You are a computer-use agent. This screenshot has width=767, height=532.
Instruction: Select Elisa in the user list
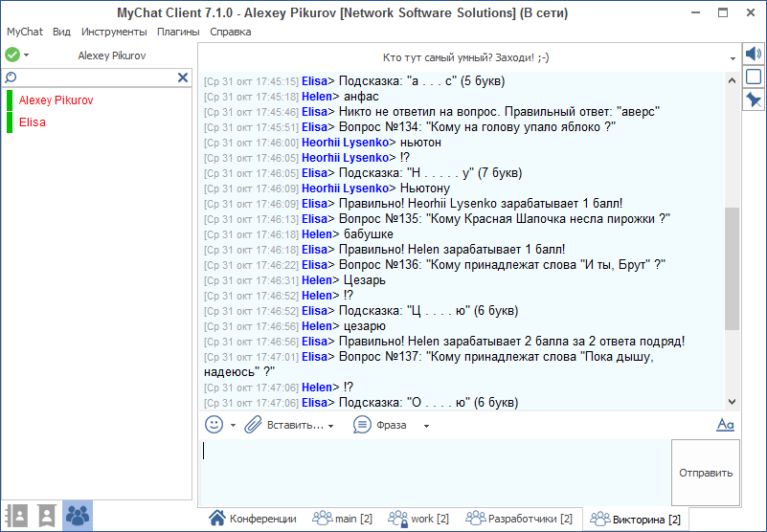tap(33, 122)
